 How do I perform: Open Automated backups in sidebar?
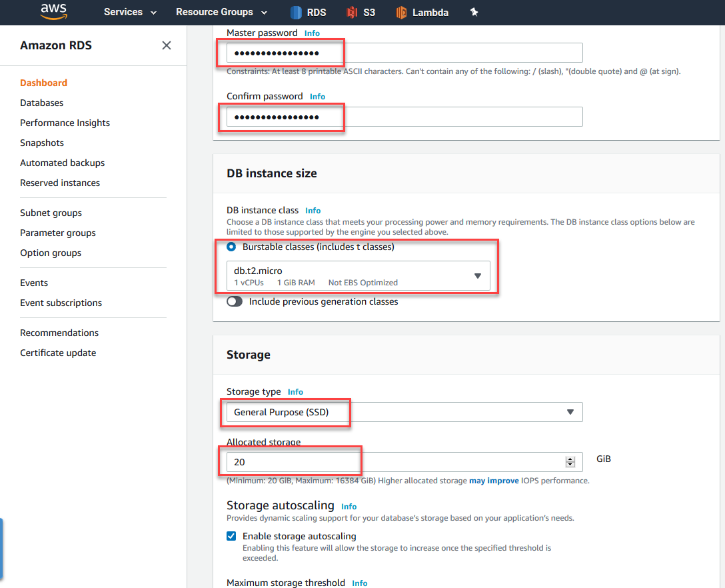pos(63,163)
